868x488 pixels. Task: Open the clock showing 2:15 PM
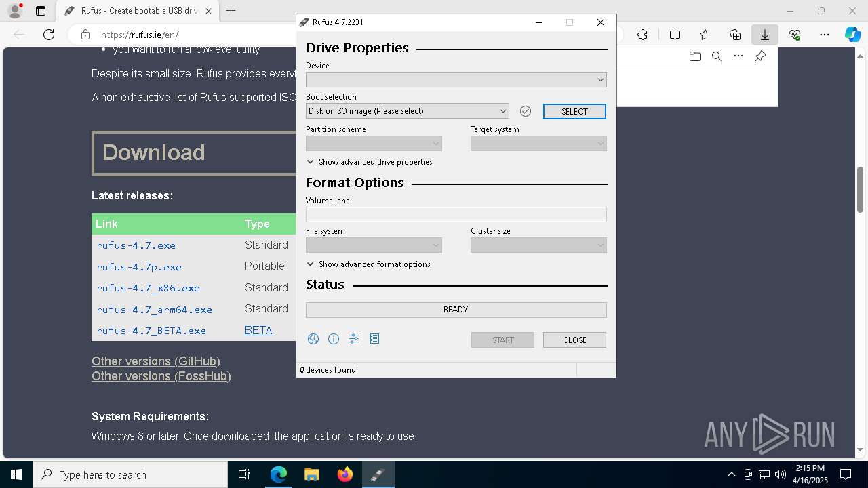coord(810,474)
